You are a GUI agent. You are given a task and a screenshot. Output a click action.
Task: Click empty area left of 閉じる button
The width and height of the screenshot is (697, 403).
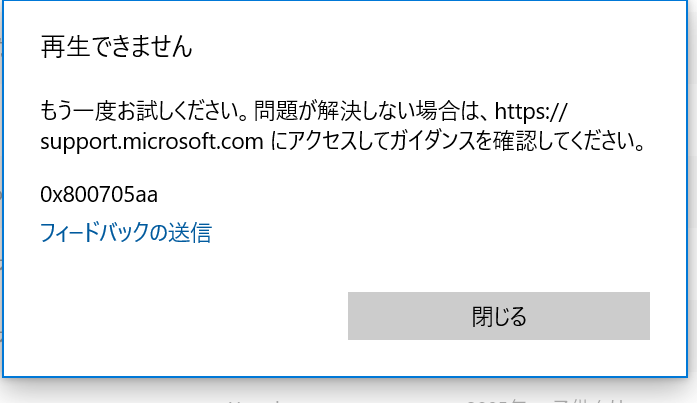pos(191,316)
